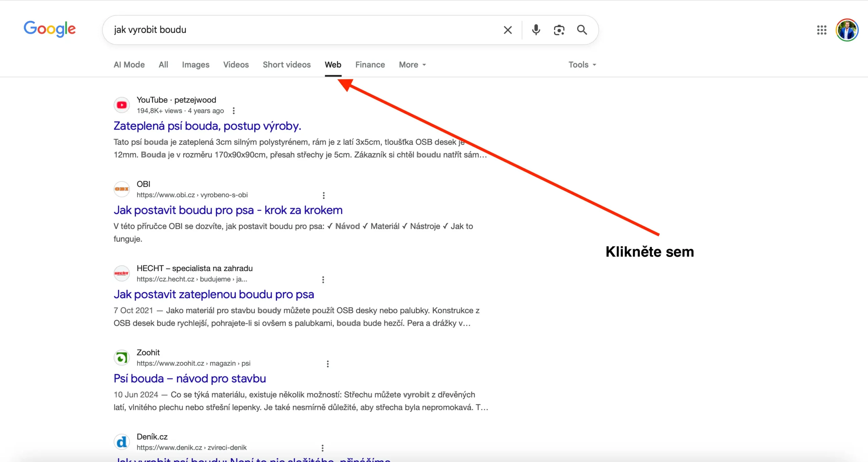Open three-dot menu for OBI result
Viewport: 868px width, 462px height.
pos(323,195)
